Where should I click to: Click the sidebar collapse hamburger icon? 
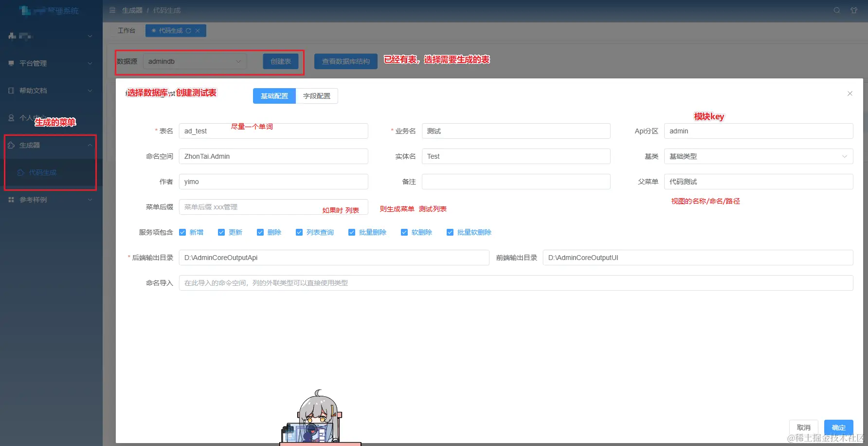click(x=112, y=10)
